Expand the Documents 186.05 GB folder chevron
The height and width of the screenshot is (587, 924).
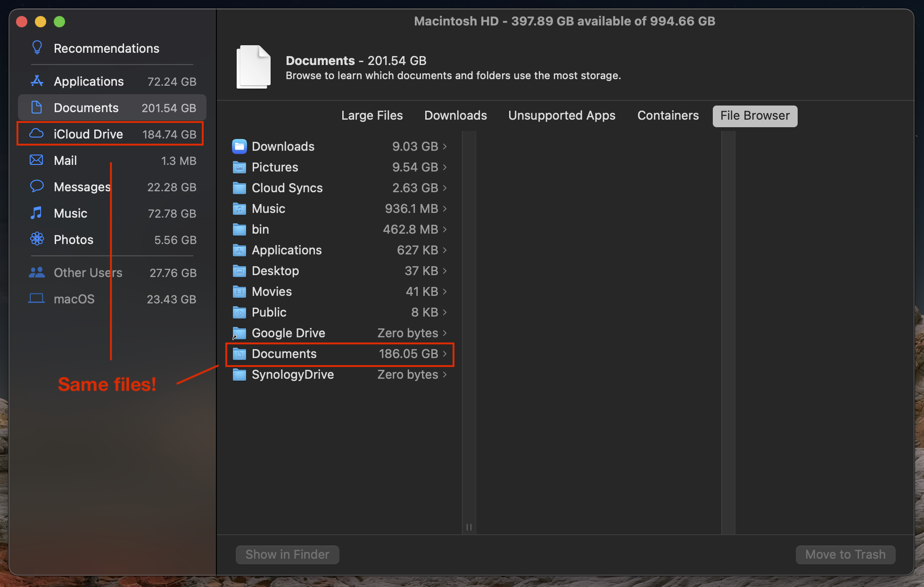click(445, 354)
